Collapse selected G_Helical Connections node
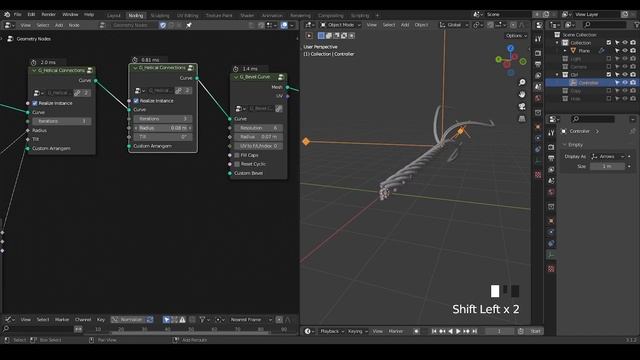640x360 pixels. point(135,68)
